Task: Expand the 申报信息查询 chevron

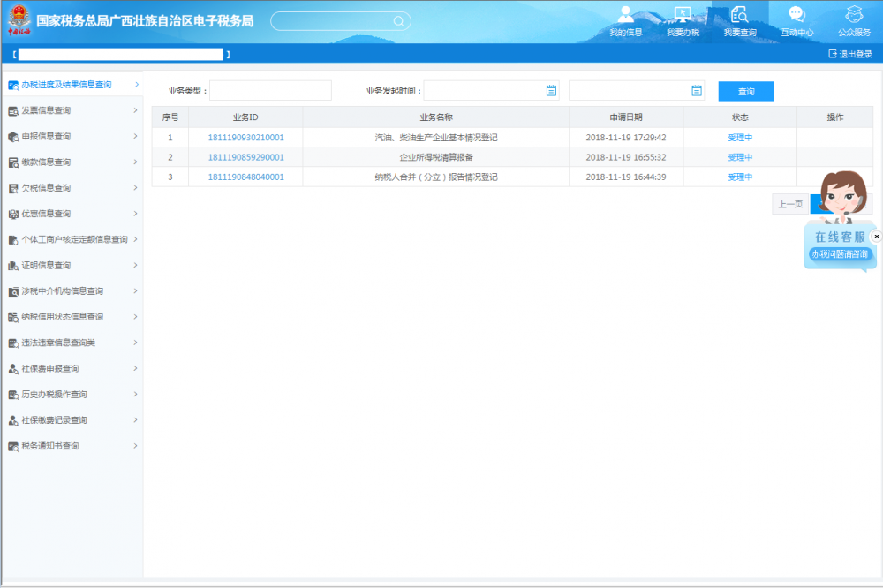Action: coord(137,136)
